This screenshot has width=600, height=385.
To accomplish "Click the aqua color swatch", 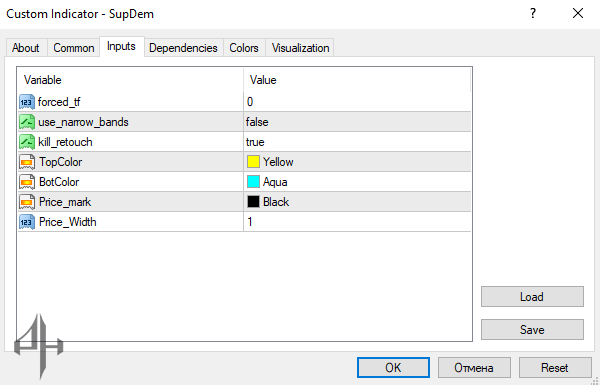I will tap(253, 182).
